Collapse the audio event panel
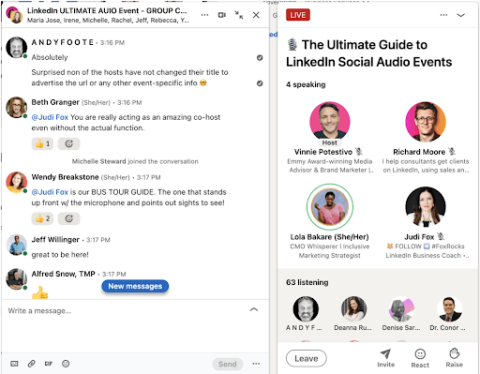 coord(461,15)
